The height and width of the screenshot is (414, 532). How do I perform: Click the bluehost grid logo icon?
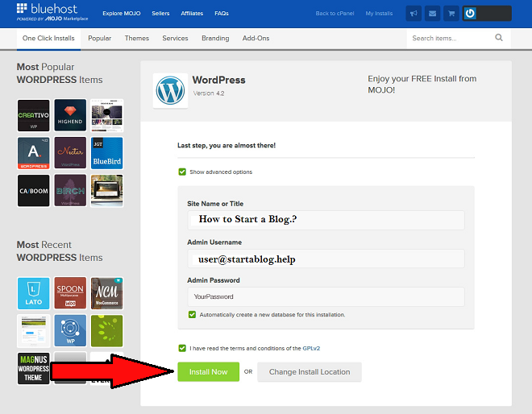pos(22,8)
